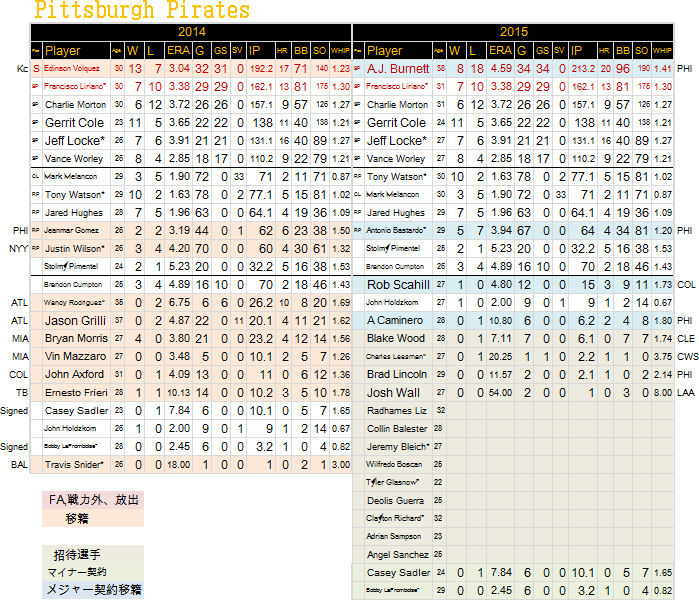Screen dimensions: 699x600
Task: Click Wilfredo Boscan player name
Action: click(x=394, y=464)
